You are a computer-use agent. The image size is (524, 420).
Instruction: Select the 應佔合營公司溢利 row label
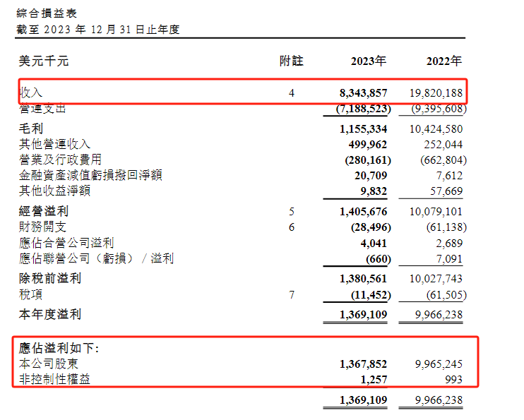(66, 243)
